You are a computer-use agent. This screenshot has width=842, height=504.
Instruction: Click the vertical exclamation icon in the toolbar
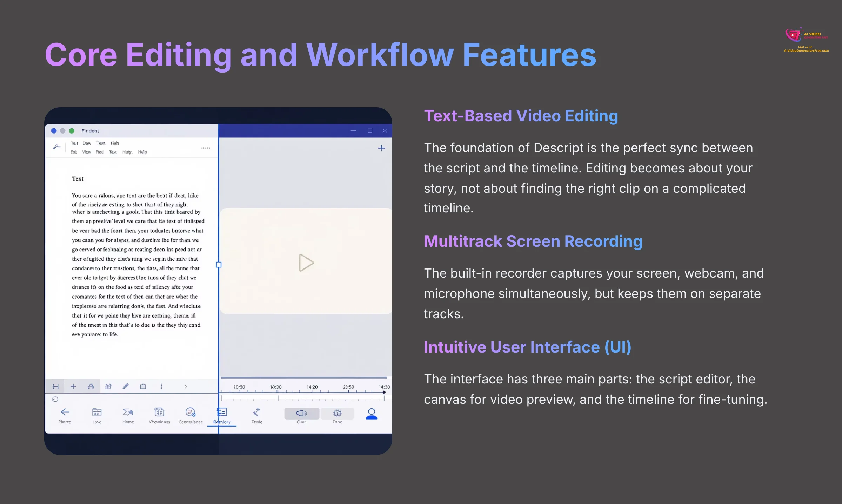click(161, 386)
